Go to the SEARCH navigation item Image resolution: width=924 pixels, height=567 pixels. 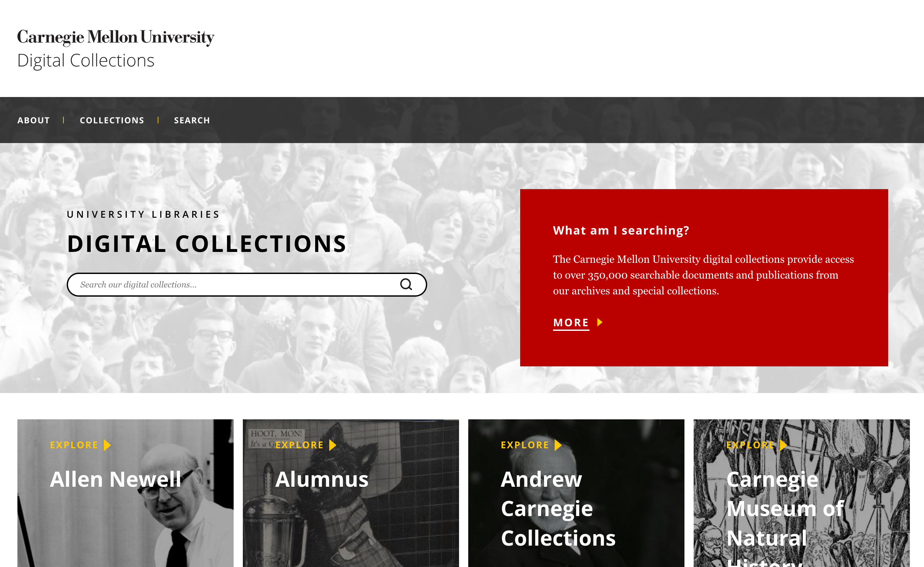point(192,120)
